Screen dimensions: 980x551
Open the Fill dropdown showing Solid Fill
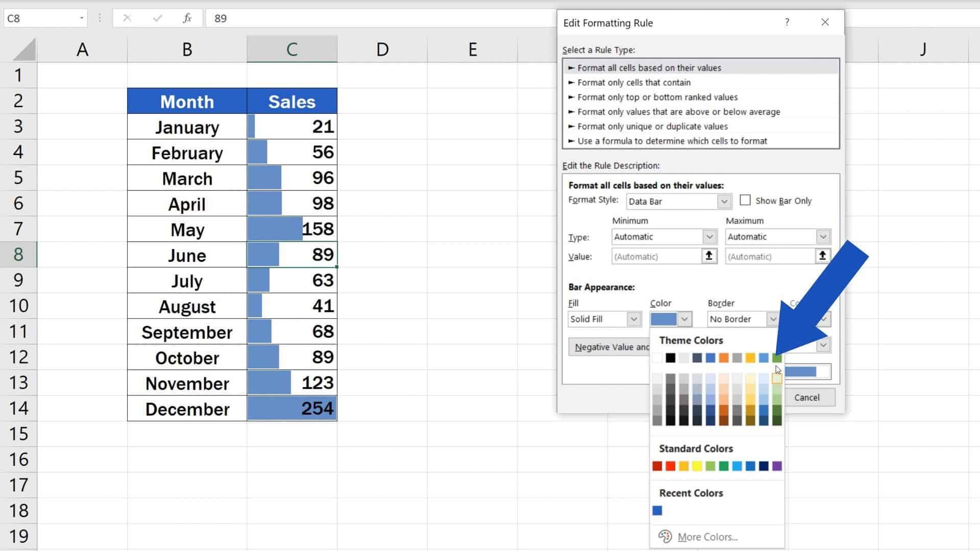(x=633, y=319)
